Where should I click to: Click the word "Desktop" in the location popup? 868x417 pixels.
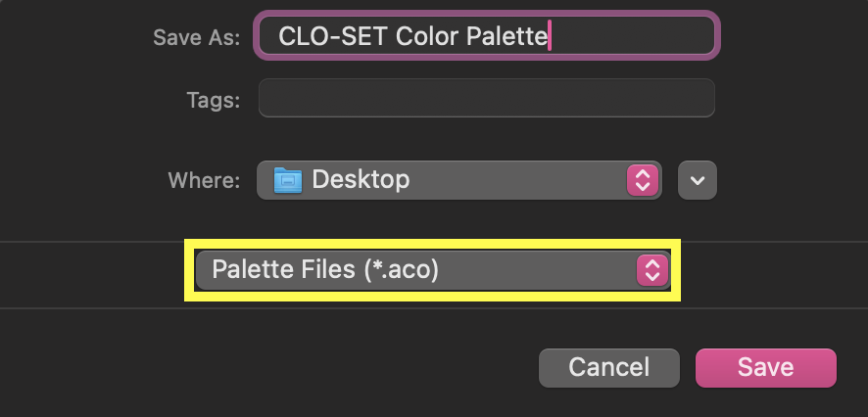coord(361,180)
